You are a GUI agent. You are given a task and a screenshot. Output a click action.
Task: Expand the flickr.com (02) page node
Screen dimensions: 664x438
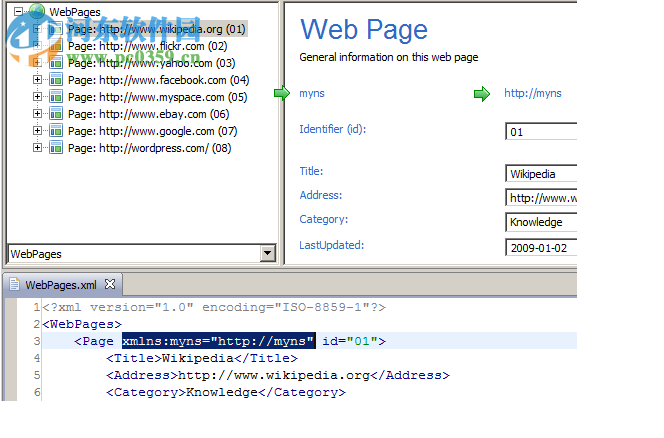point(37,46)
